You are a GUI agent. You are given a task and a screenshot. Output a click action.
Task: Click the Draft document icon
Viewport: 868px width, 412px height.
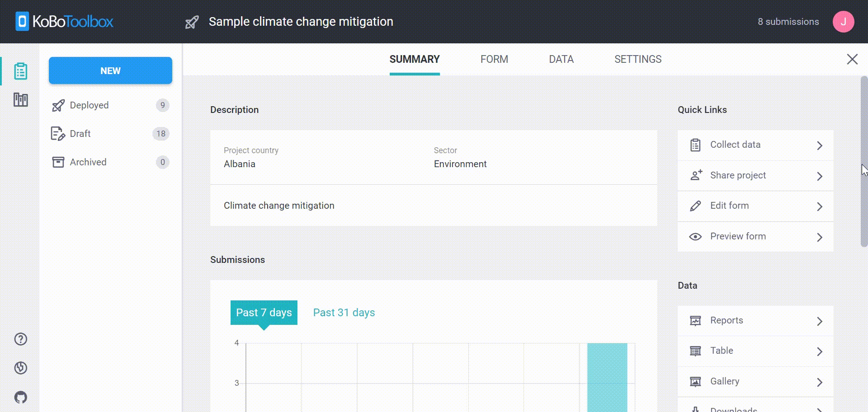tap(58, 134)
